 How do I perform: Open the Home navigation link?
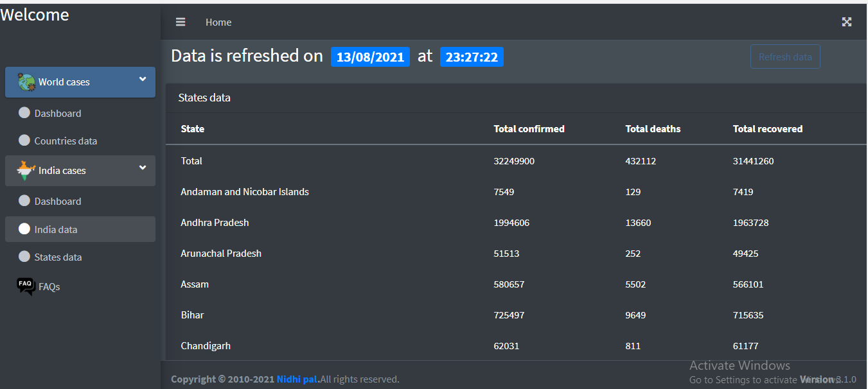point(218,22)
